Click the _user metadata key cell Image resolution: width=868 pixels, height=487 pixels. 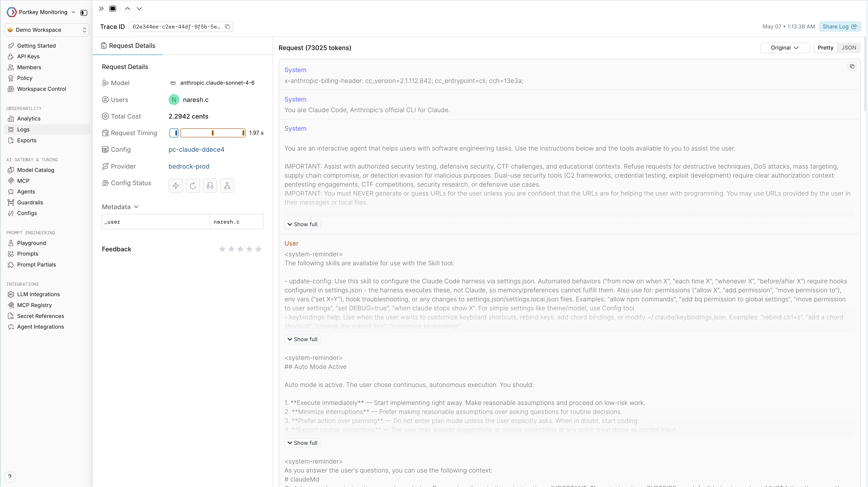click(x=156, y=222)
